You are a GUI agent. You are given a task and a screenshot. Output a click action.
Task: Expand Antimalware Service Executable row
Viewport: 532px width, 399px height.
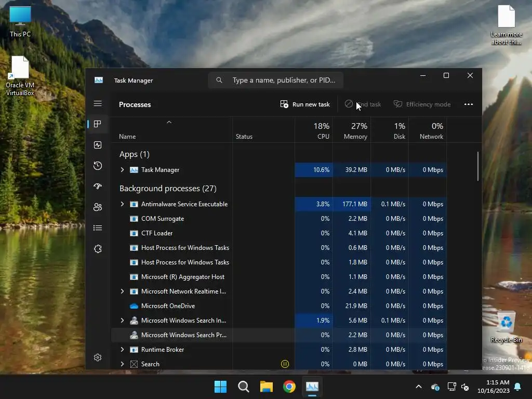[122, 204]
